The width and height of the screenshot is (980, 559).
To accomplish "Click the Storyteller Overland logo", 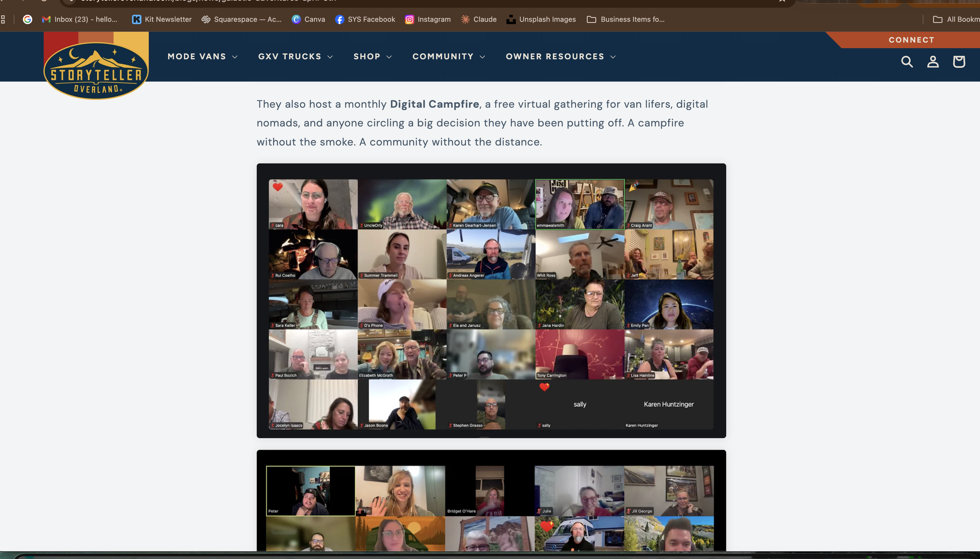I will [96, 70].
